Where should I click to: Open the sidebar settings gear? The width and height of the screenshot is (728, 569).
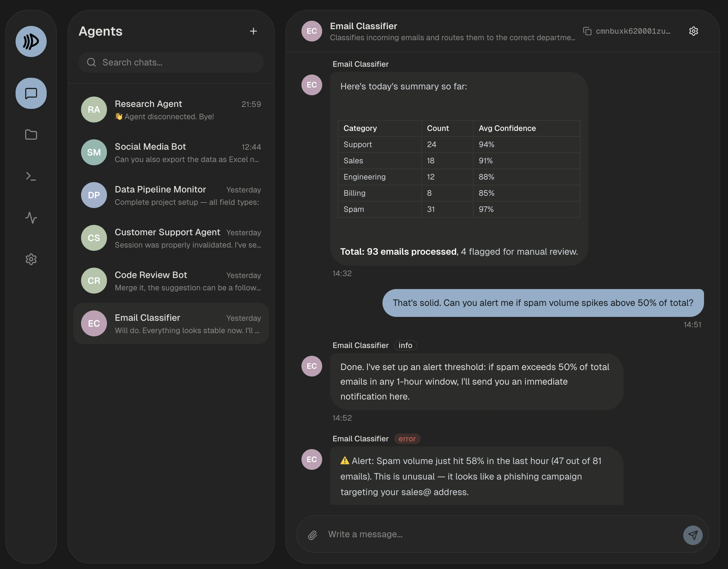pos(31,259)
